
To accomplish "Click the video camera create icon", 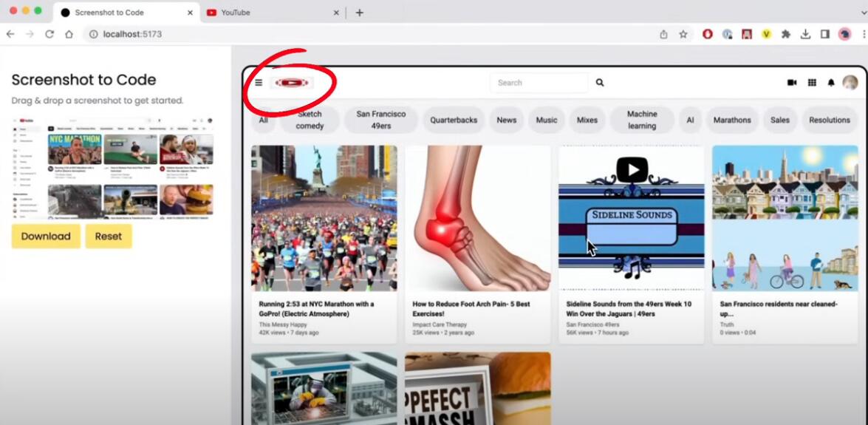I will (792, 83).
